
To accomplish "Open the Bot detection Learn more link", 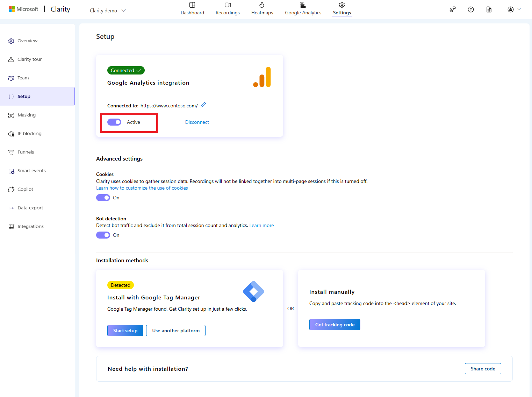I will tap(261, 225).
